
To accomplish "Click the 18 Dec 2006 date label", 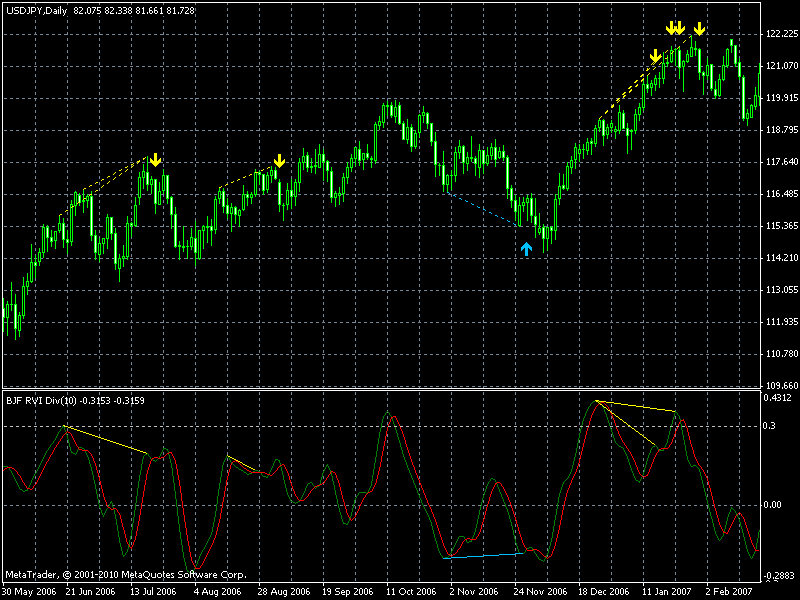I will tap(604, 592).
